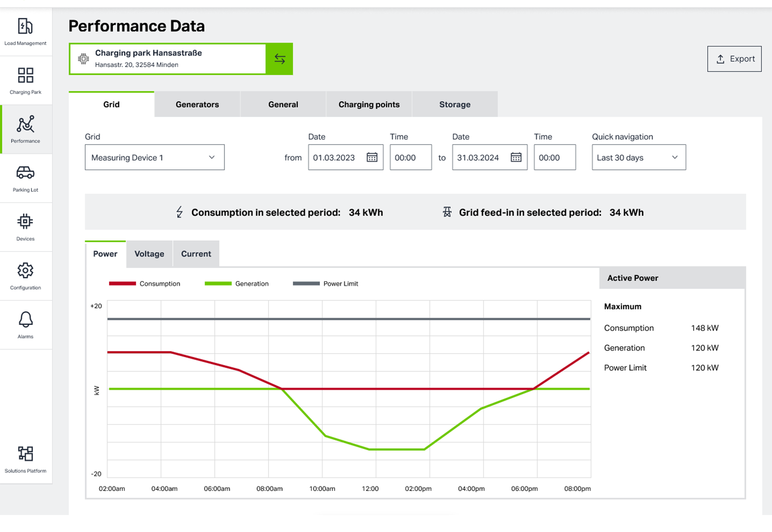Open the Charging Park section
Screen dimensions: 772x532
(25, 81)
